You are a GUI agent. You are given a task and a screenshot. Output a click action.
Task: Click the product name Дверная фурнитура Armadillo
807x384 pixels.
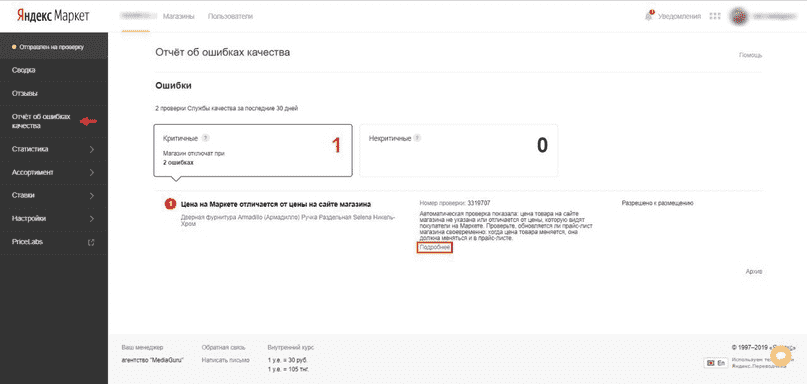288,221
